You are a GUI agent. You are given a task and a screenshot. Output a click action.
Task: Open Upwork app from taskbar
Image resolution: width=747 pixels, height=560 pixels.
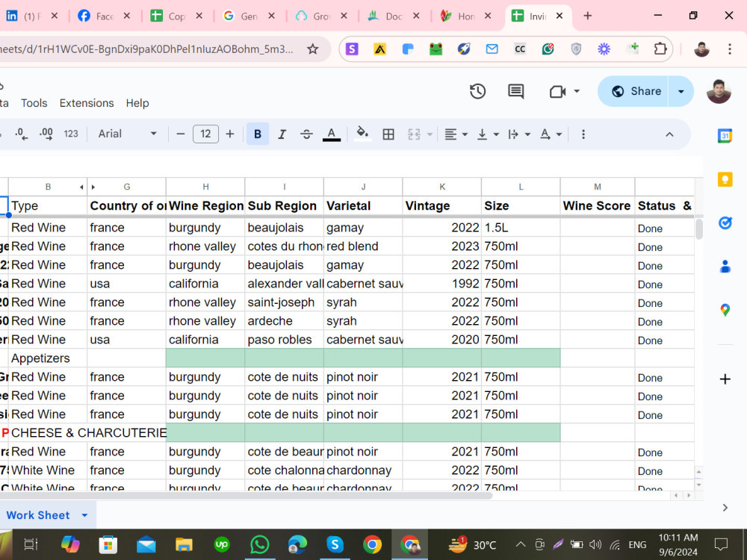click(x=222, y=544)
